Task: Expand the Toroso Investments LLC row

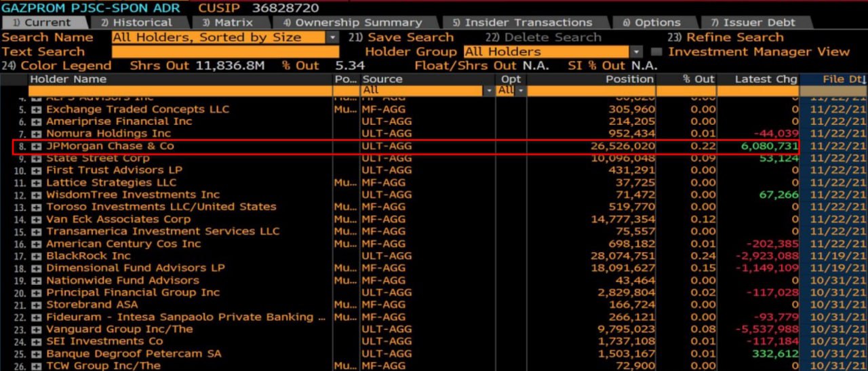Action: coord(37,207)
